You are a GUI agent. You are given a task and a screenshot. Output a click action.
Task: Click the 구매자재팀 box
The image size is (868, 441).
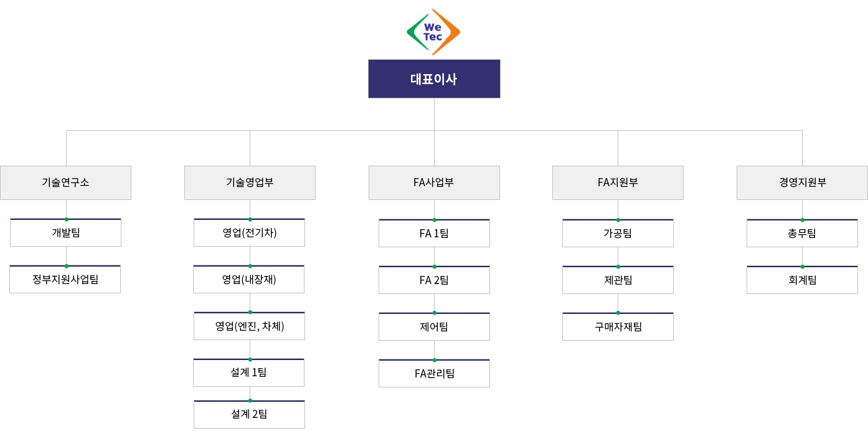(618, 326)
